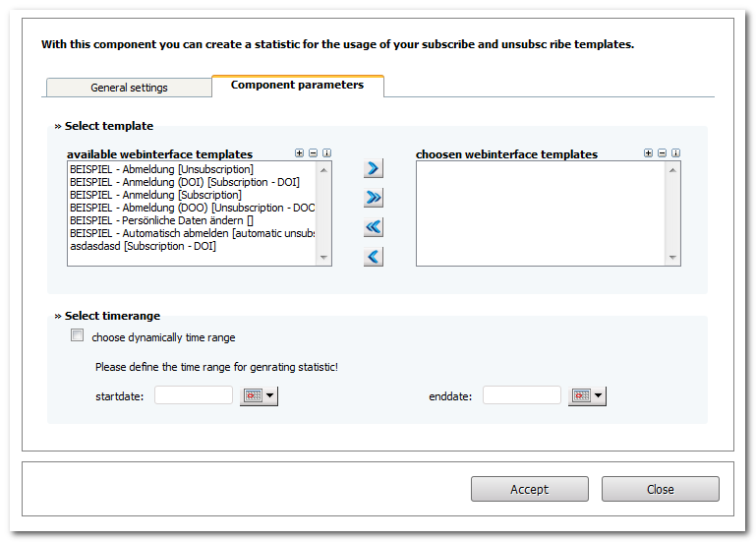
Task: Click the Accept button
Action: pos(529,489)
